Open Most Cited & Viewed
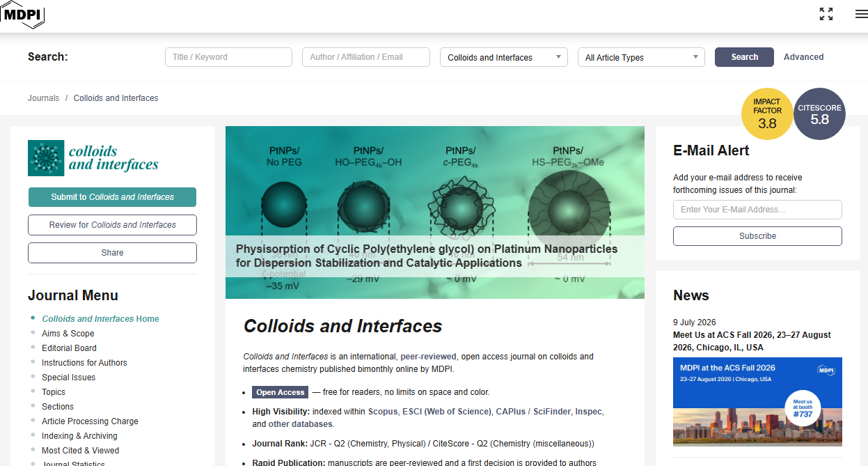 click(x=80, y=451)
